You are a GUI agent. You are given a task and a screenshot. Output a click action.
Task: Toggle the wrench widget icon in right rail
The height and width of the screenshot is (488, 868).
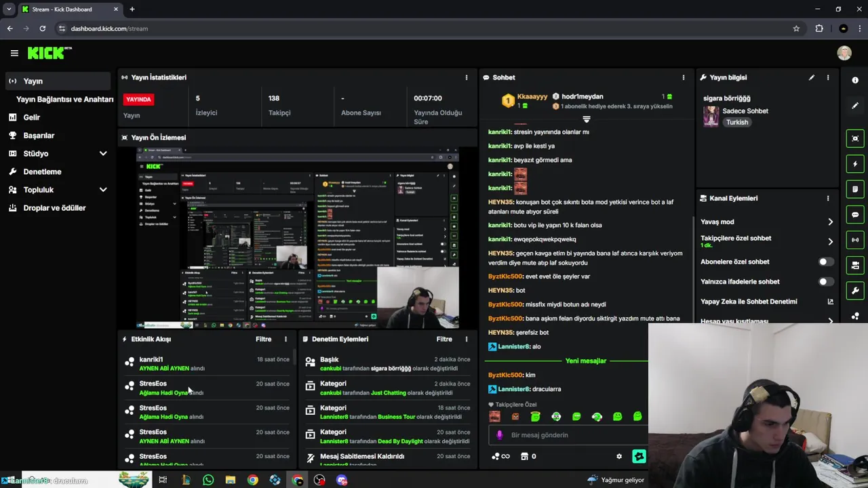click(x=855, y=291)
